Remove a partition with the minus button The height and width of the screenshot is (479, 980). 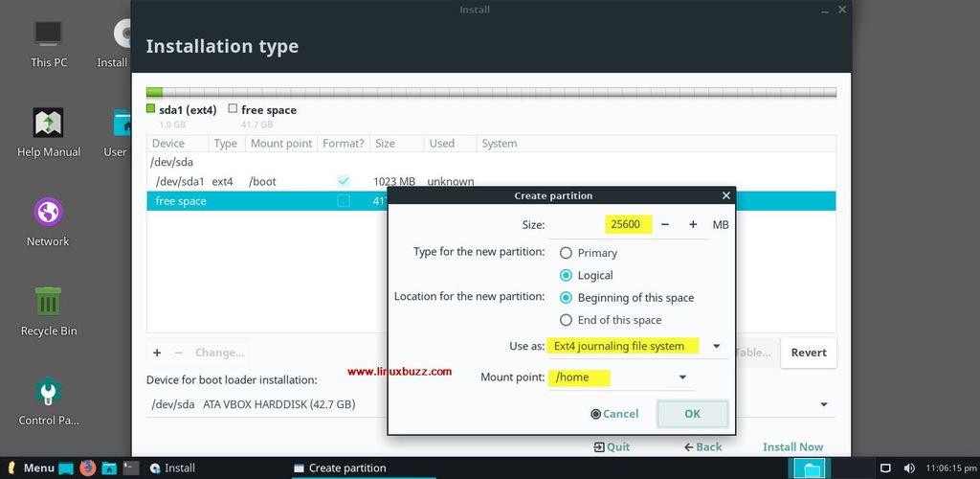[178, 353]
